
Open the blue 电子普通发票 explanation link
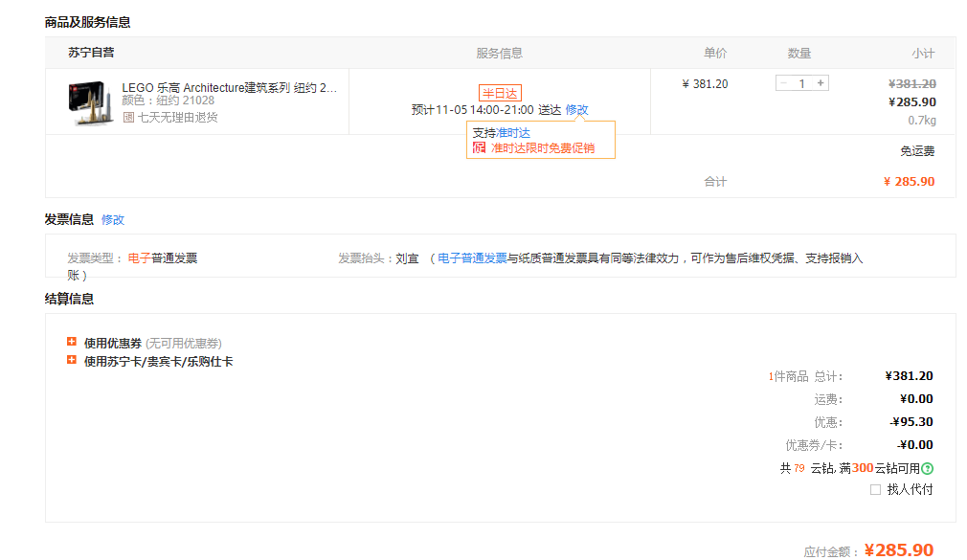click(472, 258)
